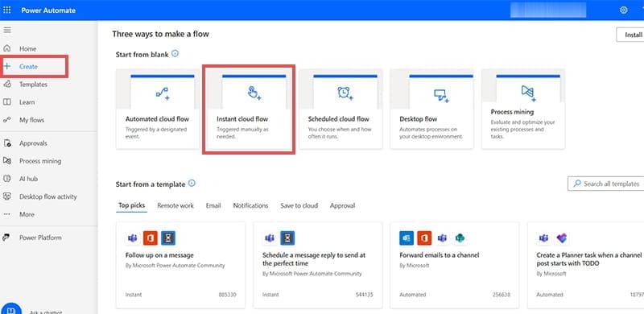Show info for Start from a template
Image resolution: width=644 pixels, height=314 pixels.
192,184
